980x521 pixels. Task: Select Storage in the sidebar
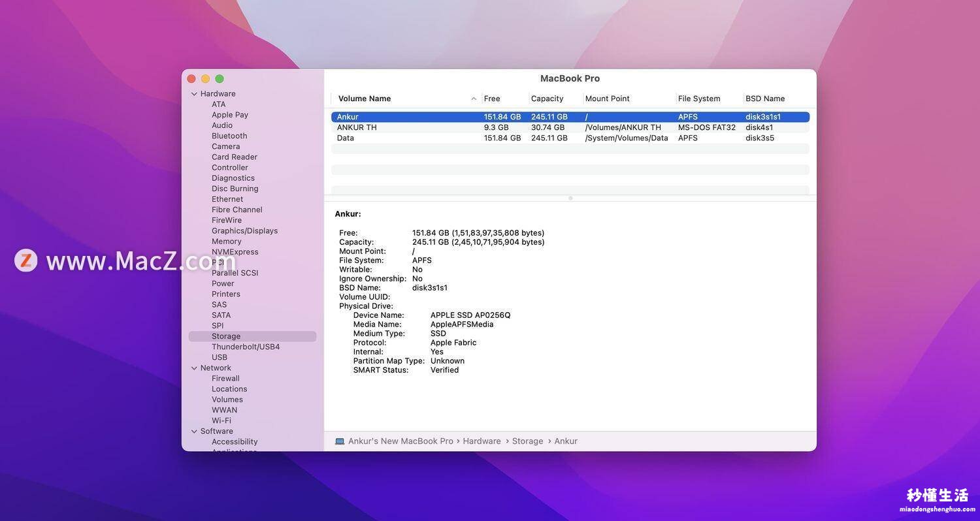(x=252, y=336)
